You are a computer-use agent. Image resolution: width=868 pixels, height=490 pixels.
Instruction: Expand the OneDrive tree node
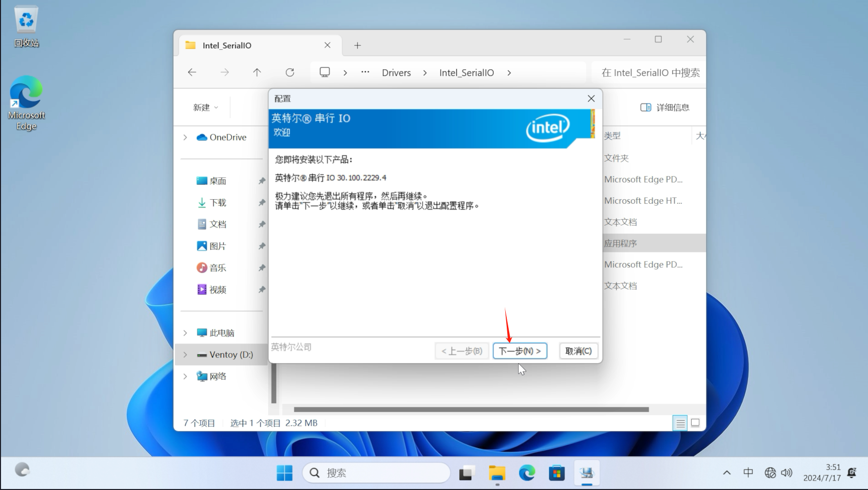[x=185, y=137]
